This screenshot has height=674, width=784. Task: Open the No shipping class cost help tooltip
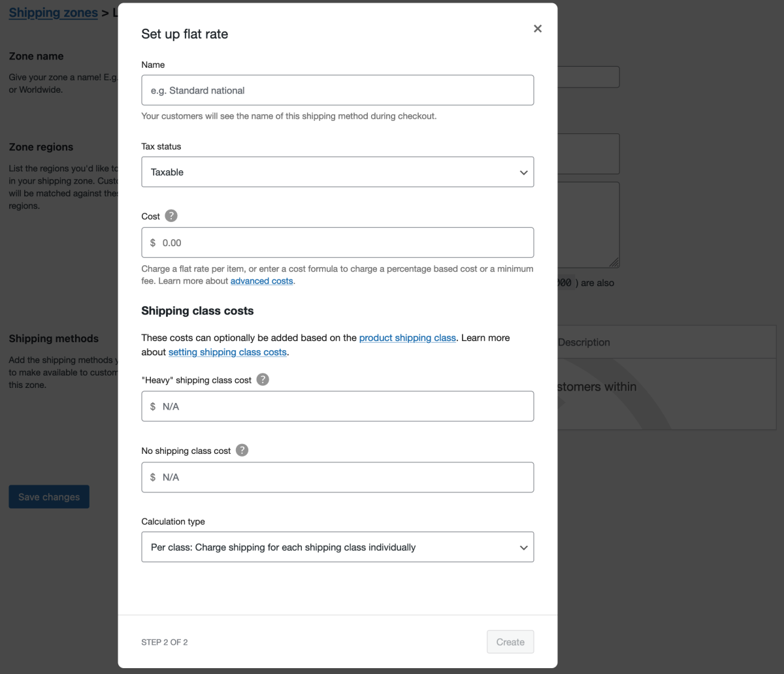[x=241, y=450]
